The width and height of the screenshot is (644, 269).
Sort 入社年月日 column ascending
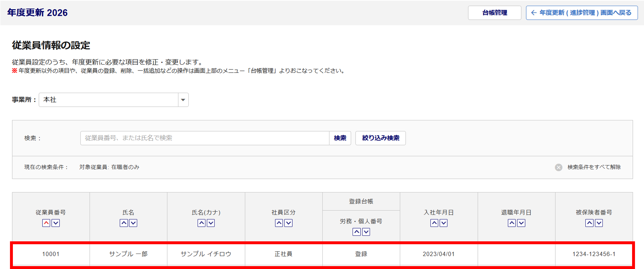click(x=434, y=223)
